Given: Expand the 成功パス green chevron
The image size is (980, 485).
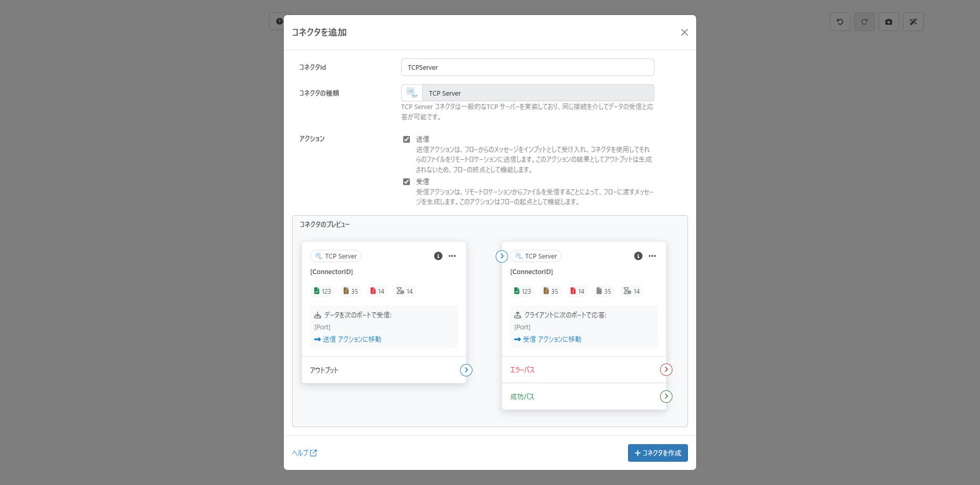Looking at the screenshot, I should point(666,397).
